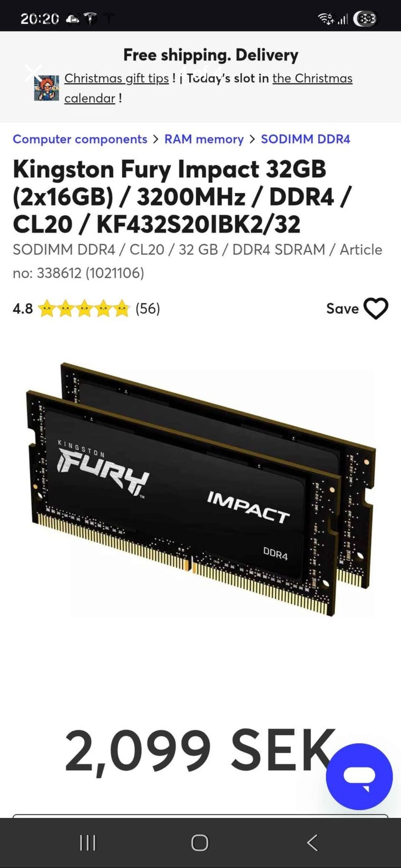The image size is (401, 868).
Task: Close the image viewer with X
Action: pyautogui.click(x=33, y=73)
